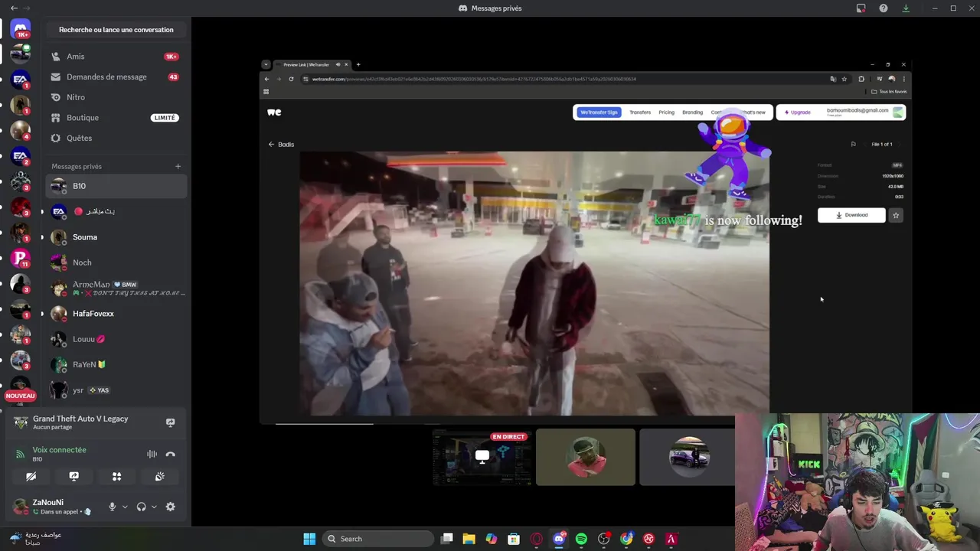Select the red-shirt participant tile

click(x=586, y=457)
